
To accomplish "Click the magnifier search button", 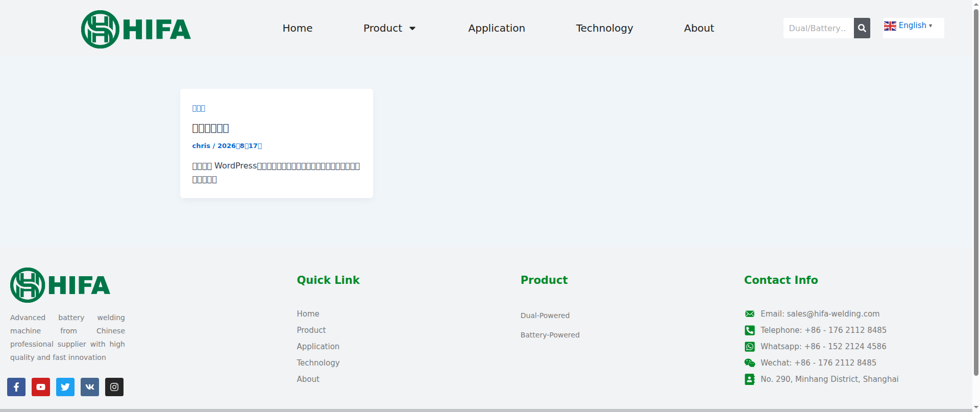I will (862, 28).
